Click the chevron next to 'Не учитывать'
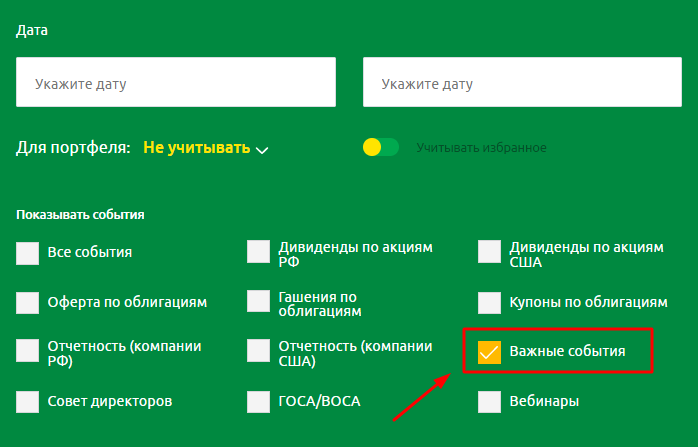Image resolution: width=698 pixels, height=447 pixels. 262,150
